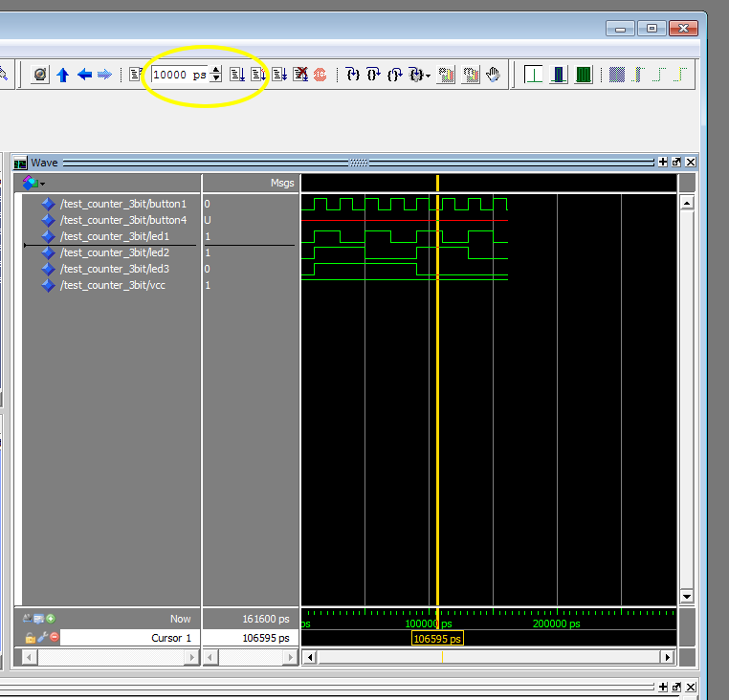This screenshot has width=729, height=700.
Task: Click the Break simulation icon with red X
Action: point(300,75)
